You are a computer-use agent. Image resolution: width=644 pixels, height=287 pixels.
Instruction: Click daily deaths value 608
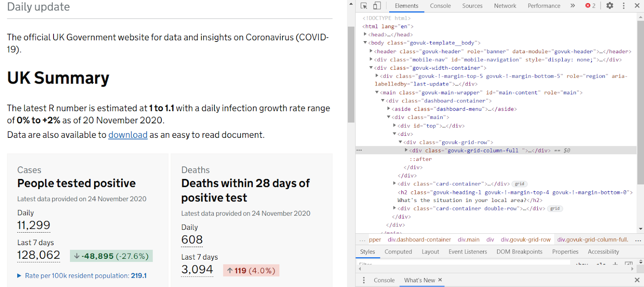[x=192, y=240]
